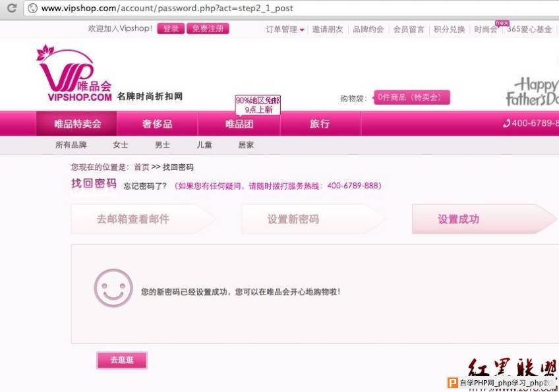This screenshot has height=392, width=559.
Task: Reload the page with the browser refresh icon
Action: [12, 8]
